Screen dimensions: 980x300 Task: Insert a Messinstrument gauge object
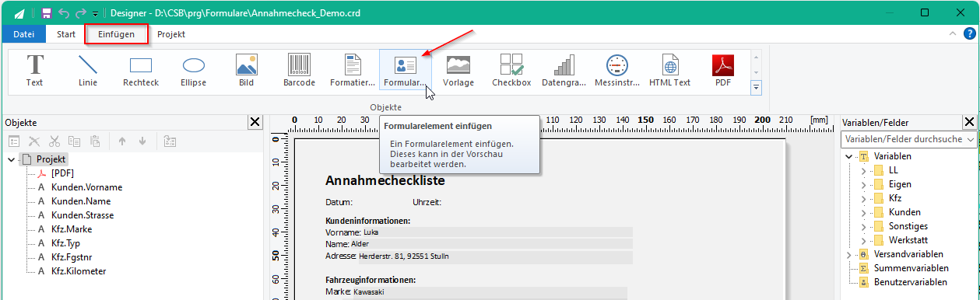(x=616, y=71)
